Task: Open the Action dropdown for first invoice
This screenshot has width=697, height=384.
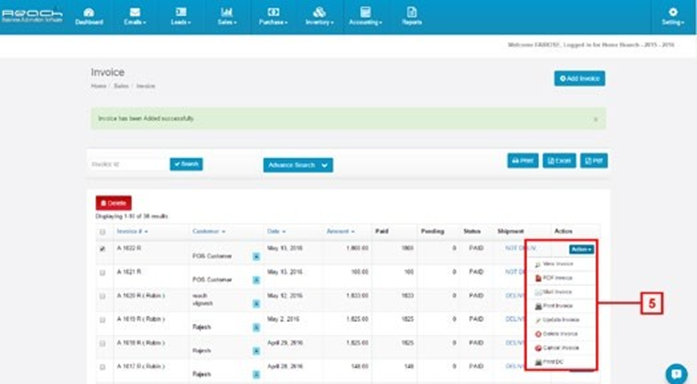Action: [x=581, y=249]
